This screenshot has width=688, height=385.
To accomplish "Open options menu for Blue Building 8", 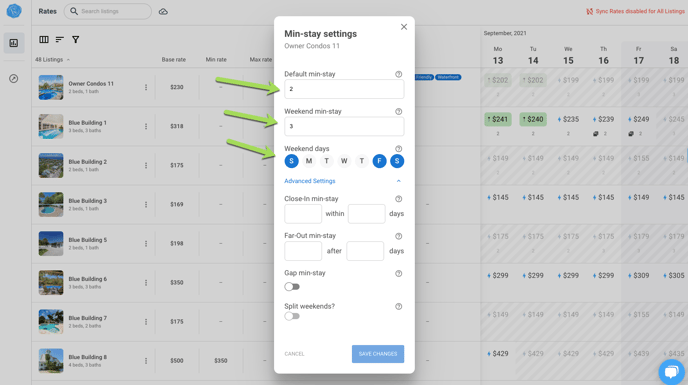I will [x=146, y=361].
